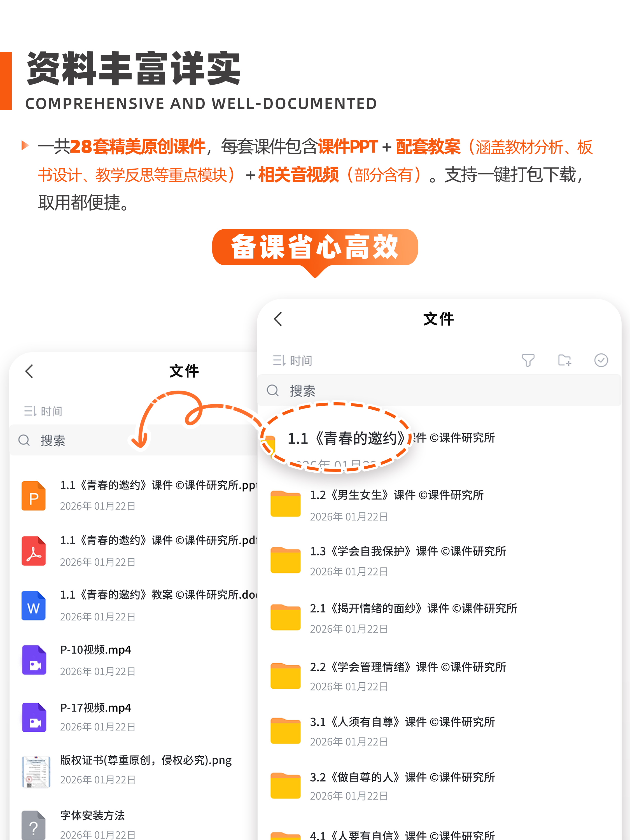Sort by 时间 in the left panel
The height and width of the screenshot is (840, 630).
[x=43, y=411]
